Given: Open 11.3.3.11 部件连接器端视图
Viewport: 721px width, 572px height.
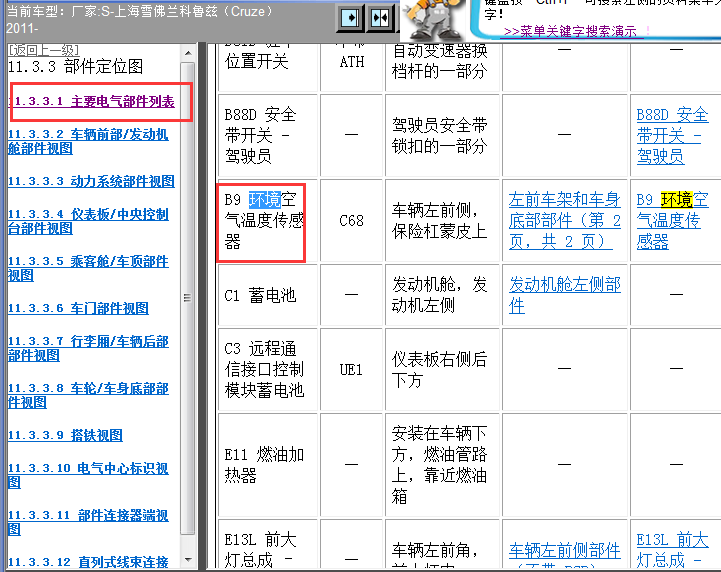Looking at the screenshot, I should (88, 522).
